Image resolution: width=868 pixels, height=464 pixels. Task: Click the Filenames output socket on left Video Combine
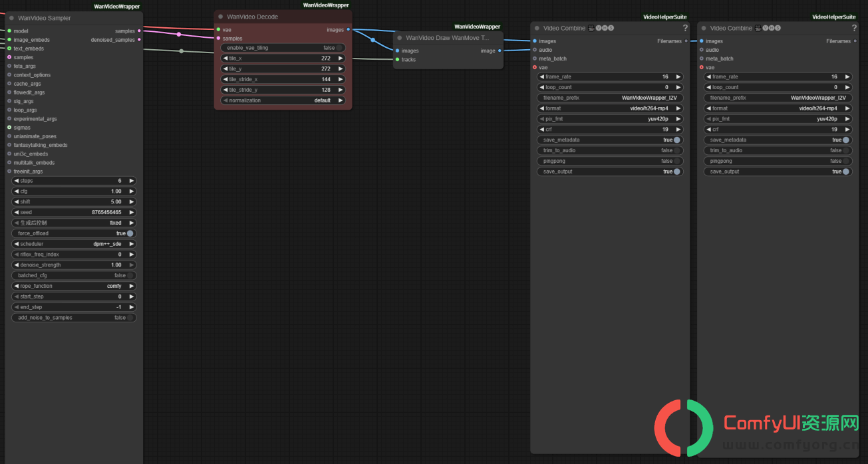pyautogui.click(x=686, y=41)
